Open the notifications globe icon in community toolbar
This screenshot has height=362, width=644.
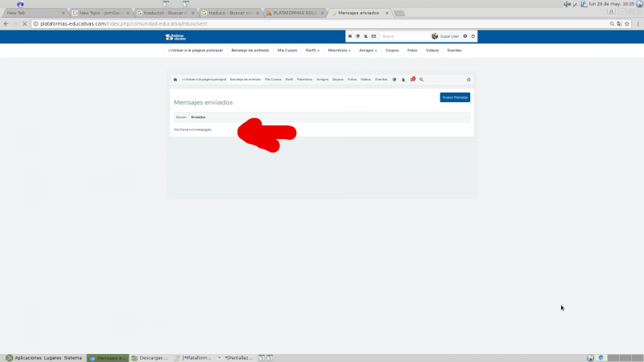coord(394,80)
